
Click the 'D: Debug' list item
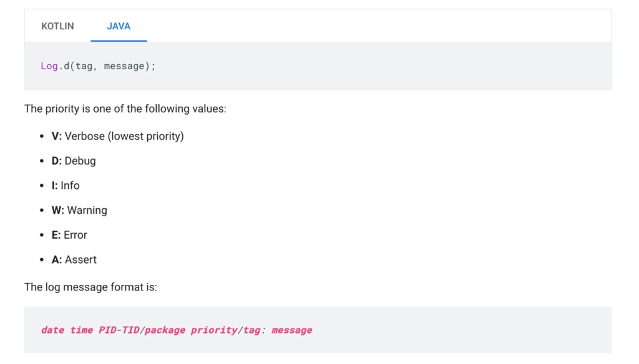tap(74, 161)
